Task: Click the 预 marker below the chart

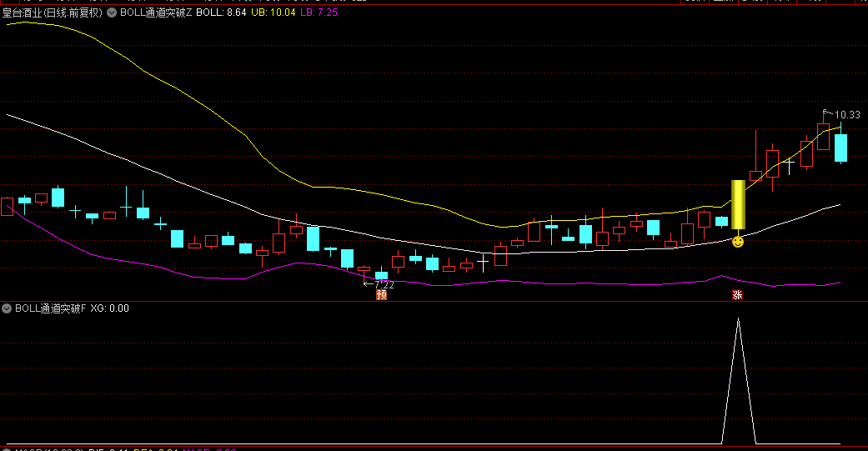Action: pos(381,295)
